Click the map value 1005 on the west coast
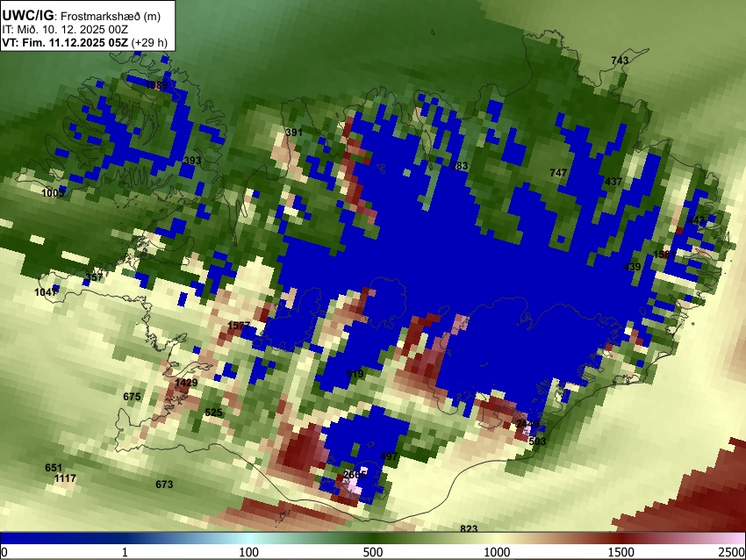746x560 pixels. coord(53,193)
